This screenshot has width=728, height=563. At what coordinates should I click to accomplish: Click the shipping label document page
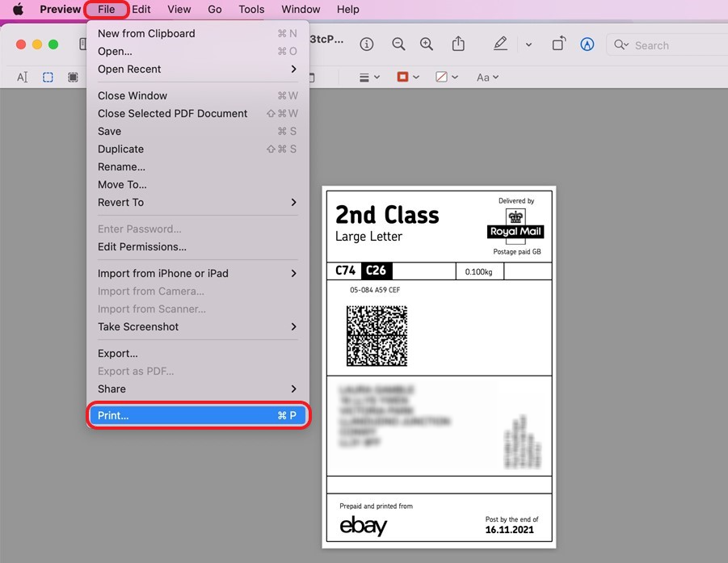[439, 367]
